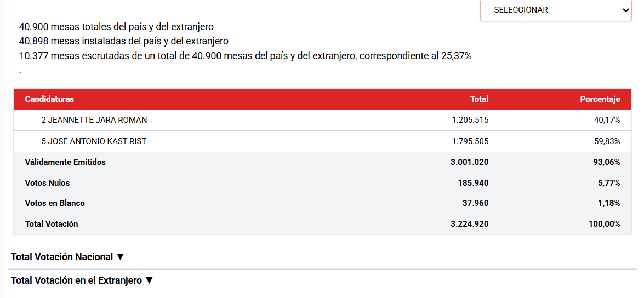Viewport: 644px width, 298px height.
Task: Click the mesas escrutadas summary line
Action: (x=245, y=56)
